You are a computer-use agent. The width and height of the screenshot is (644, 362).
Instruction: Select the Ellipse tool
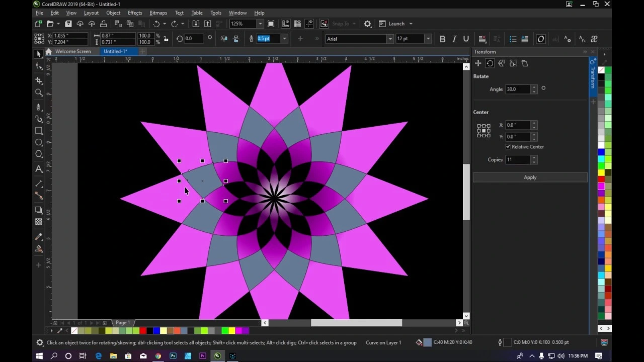pos(39,142)
